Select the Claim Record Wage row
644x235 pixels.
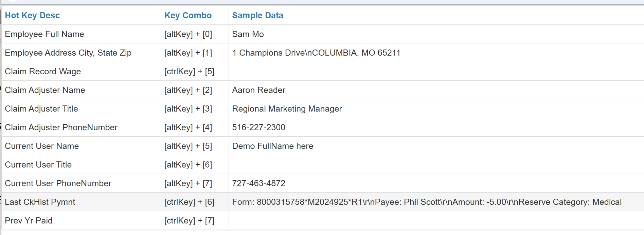tap(43, 72)
